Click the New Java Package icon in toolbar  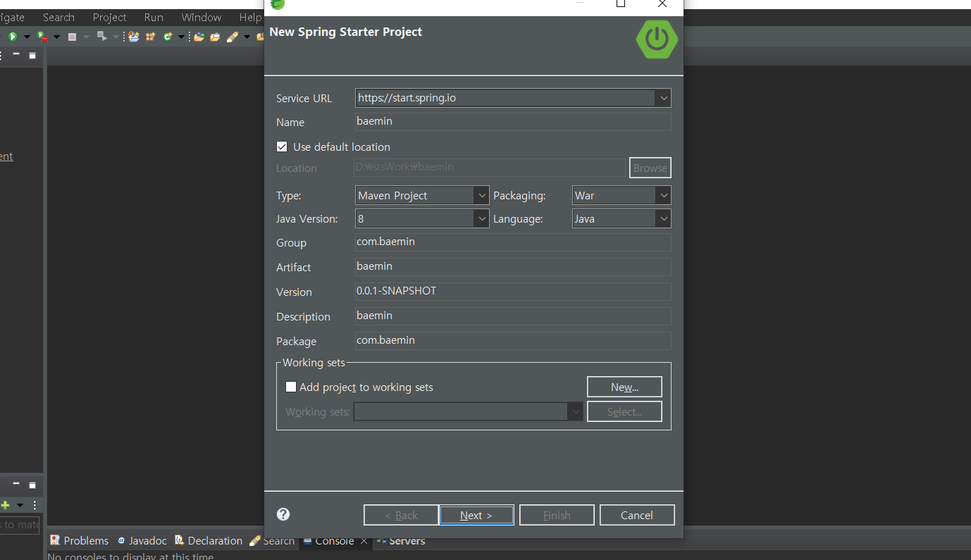(151, 37)
